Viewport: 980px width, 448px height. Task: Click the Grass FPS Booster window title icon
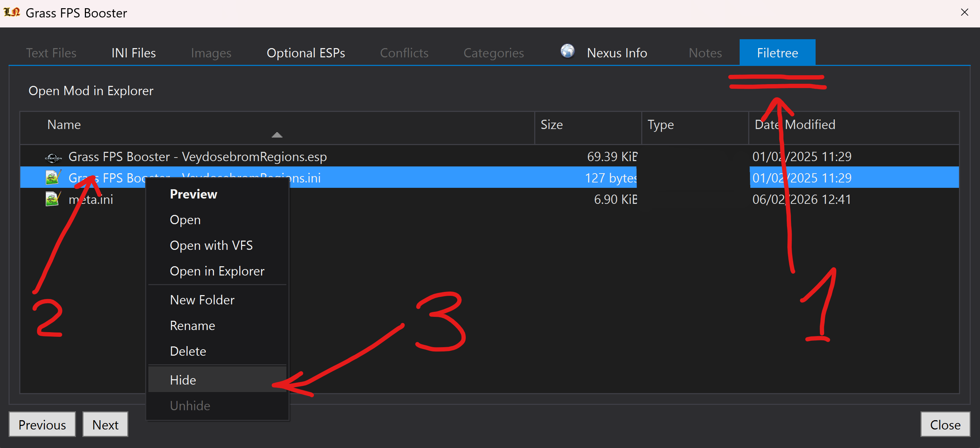tap(12, 12)
